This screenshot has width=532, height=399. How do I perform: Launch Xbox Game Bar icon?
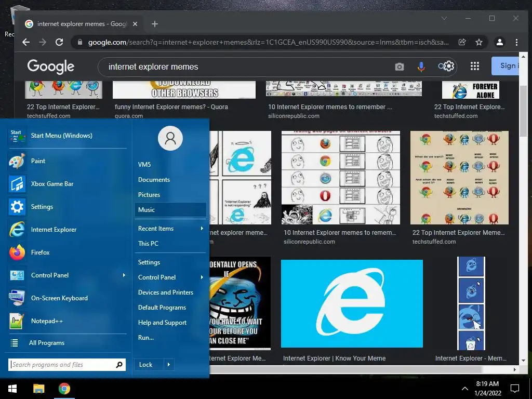(17, 183)
